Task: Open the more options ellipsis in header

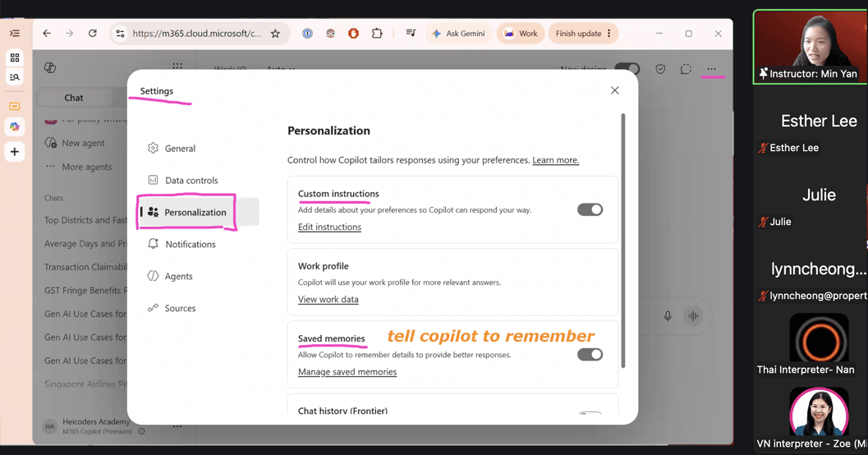Action: [x=711, y=69]
